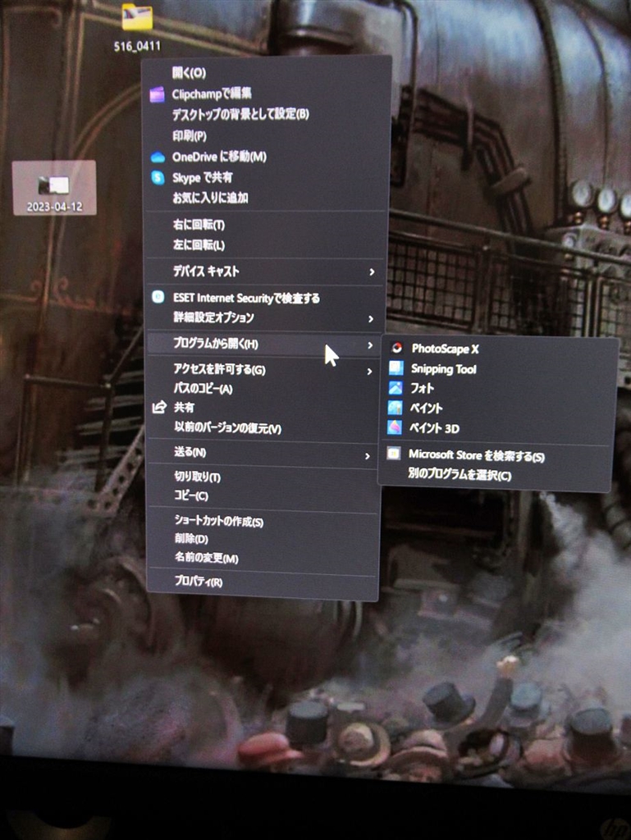Screen dimensions: 631x840
Task: Select プログラムから開く(H) menu item
Action: (x=215, y=344)
